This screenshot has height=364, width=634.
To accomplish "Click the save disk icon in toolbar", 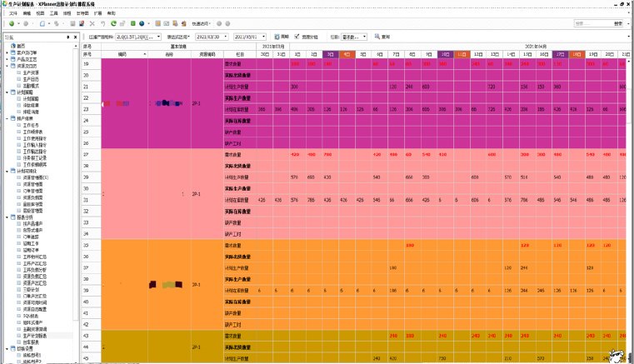I will tap(72, 24).
